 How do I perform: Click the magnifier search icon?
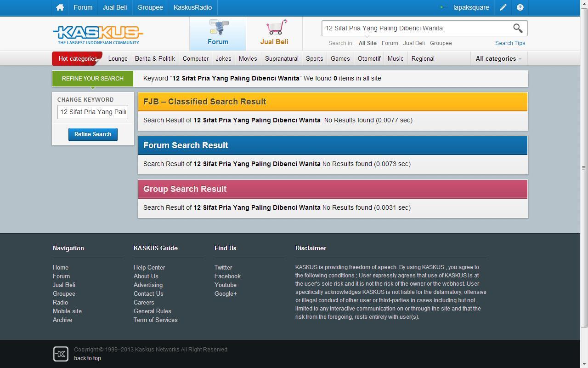[x=518, y=29]
